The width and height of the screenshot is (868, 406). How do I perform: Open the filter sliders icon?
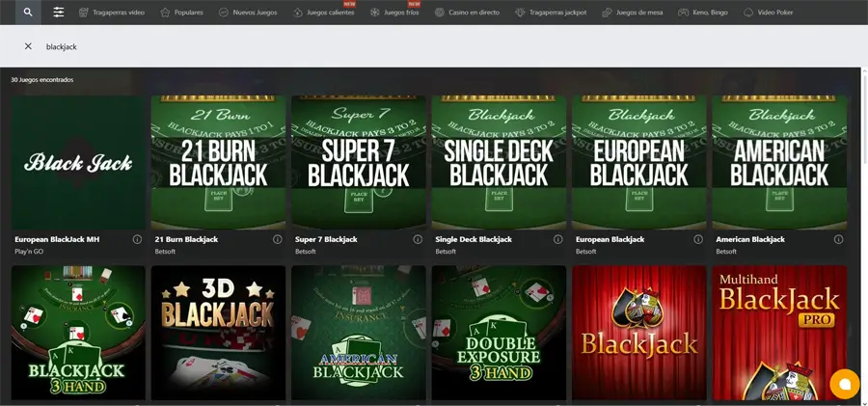[x=59, y=13]
